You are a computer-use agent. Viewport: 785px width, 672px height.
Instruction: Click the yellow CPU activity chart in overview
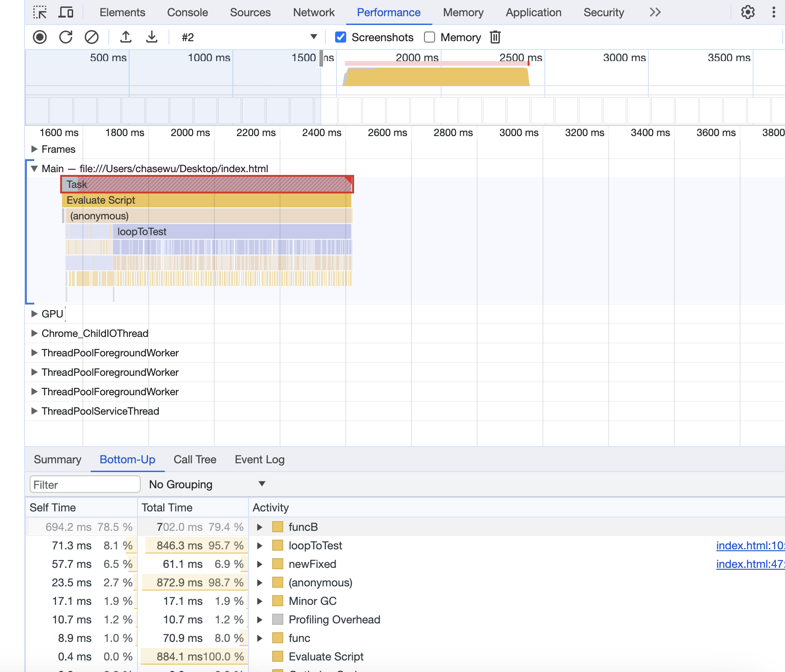[x=436, y=77]
